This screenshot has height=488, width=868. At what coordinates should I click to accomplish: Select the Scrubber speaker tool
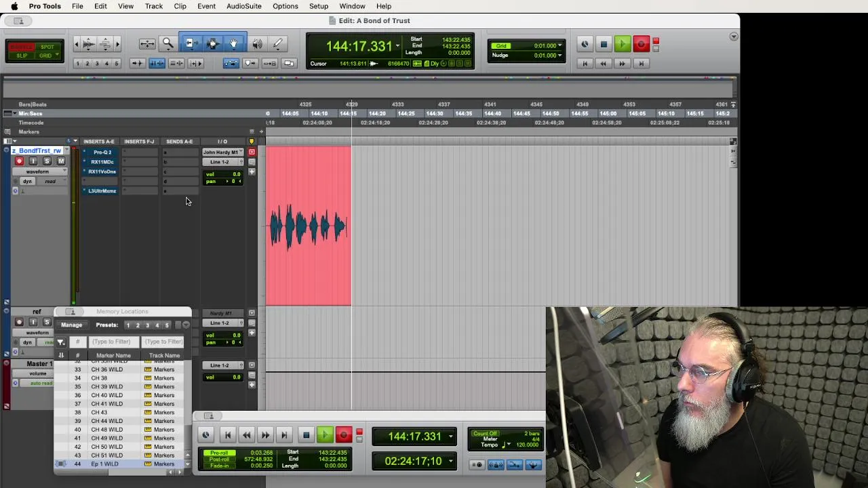[x=257, y=44]
